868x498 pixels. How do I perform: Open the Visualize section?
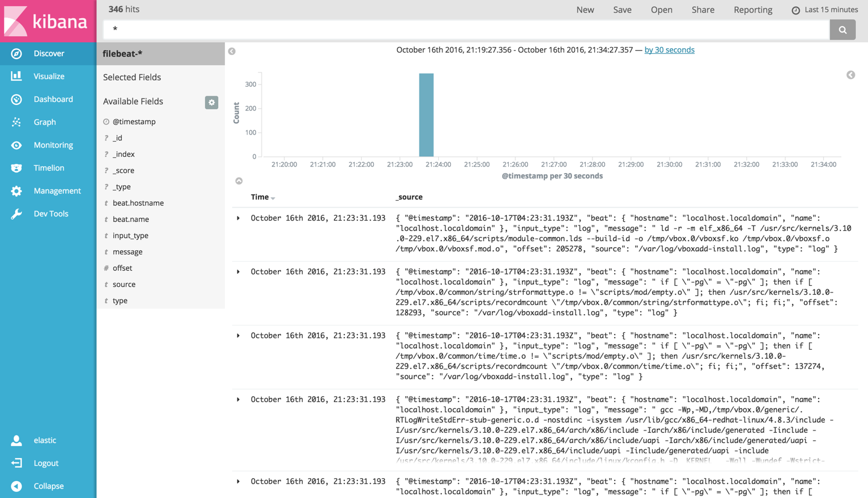[47, 76]
